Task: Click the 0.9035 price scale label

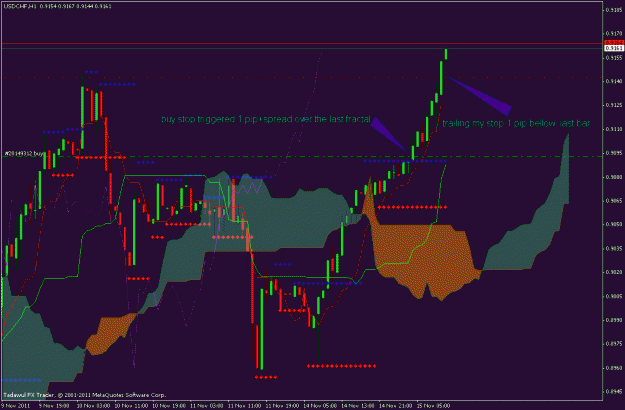Action: pyautogui.click(x=614, y=249)
